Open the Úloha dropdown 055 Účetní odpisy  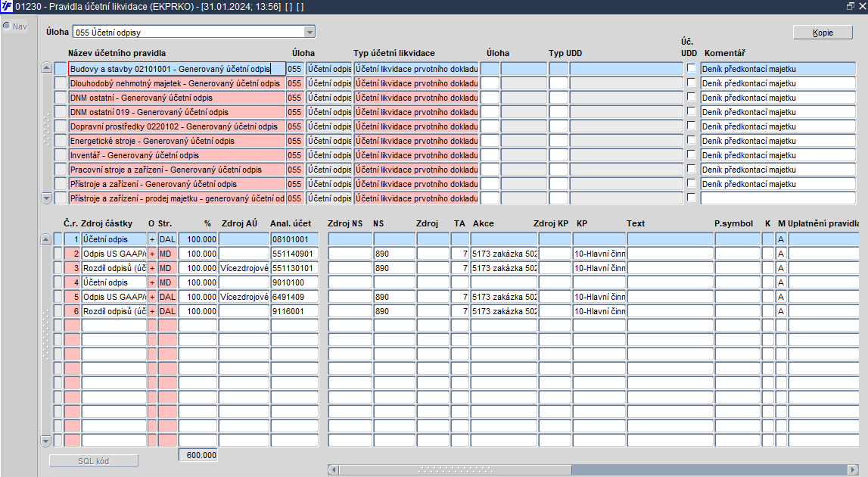pyautogui.click(x=194, y=32)
